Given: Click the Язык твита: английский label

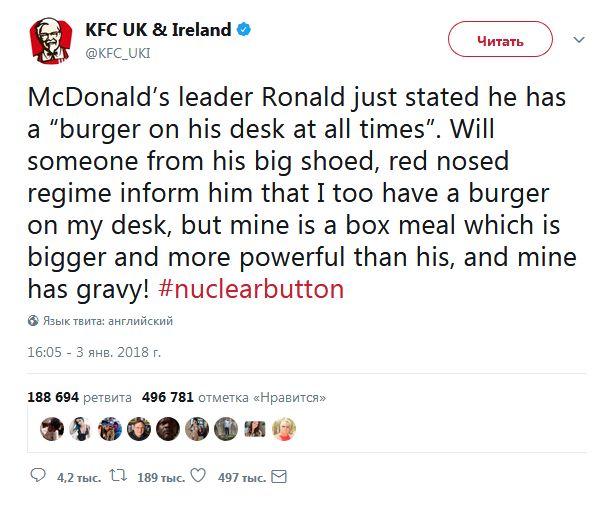Looking at the screenshot, I should pyautogui.click(x=108, y=321).
